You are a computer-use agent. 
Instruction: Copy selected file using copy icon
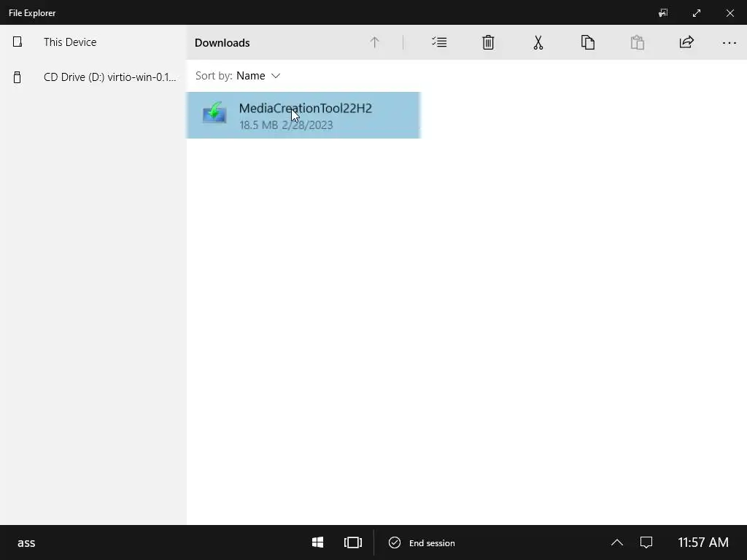(x=588, y=42)
